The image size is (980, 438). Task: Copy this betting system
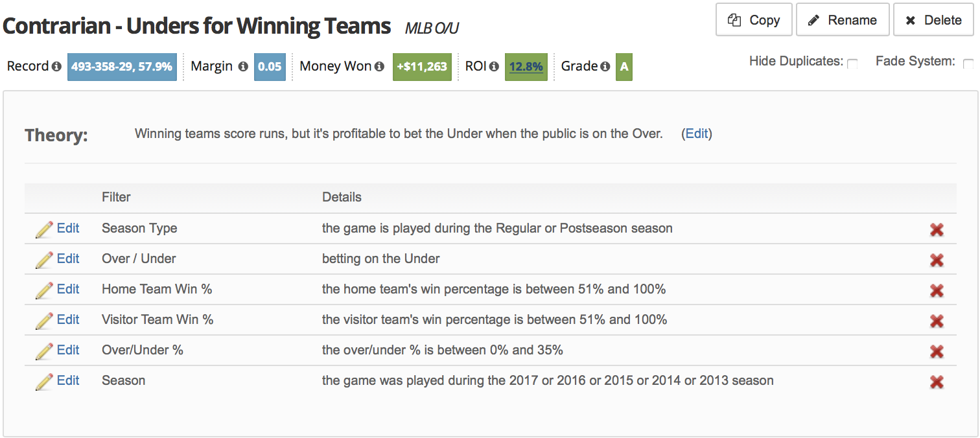[x=754, y=20]
